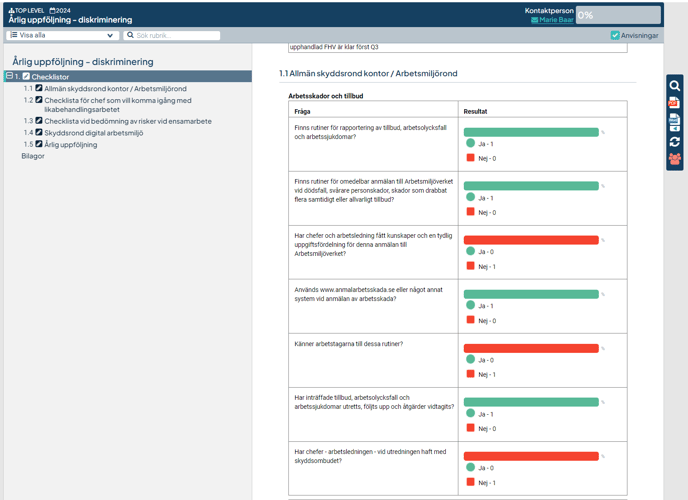Viewport: 688px width, 500px height.
Task: Select Bilagor in the outline
Action: pyautogui.click(x=33, y=156)
